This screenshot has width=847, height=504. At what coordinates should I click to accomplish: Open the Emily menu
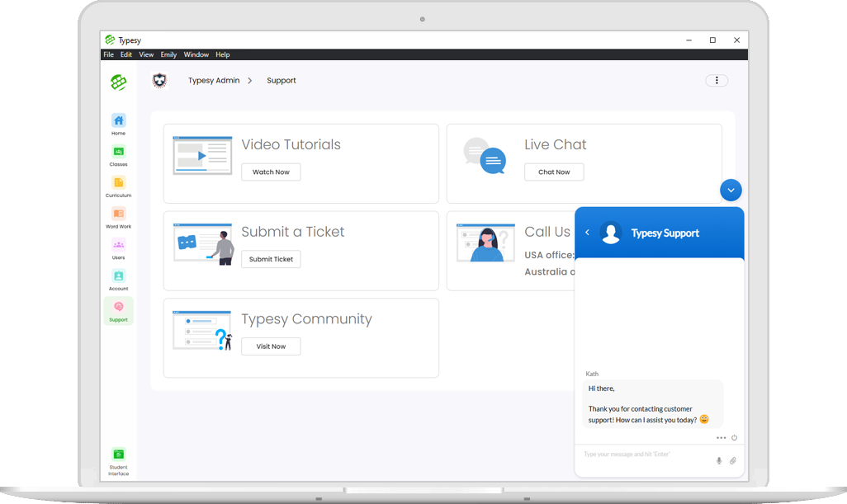tap(168, 54)
